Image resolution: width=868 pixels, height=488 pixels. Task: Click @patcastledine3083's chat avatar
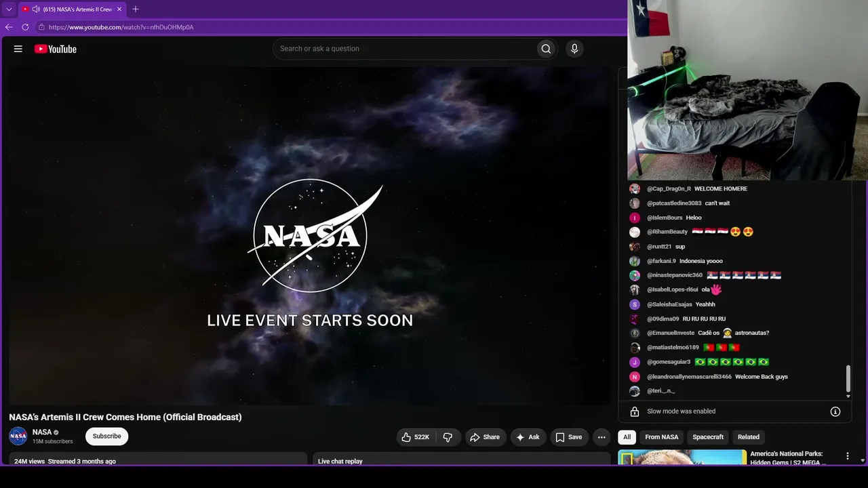[x=635, y=203]
